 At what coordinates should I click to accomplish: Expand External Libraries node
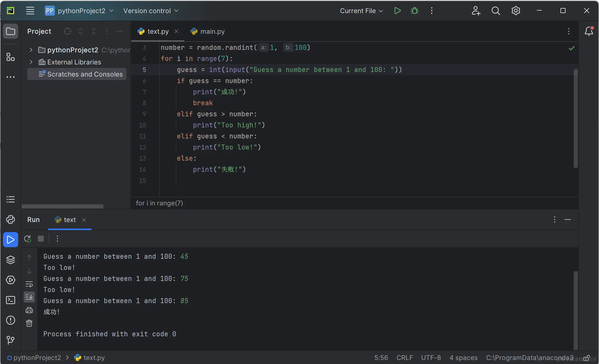[31, 62]
